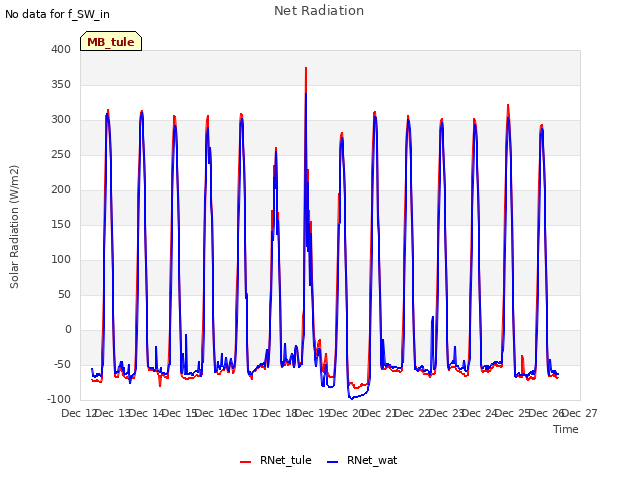Screen dimensions: 640x480
Task: Click the 'No data for f_SW_in' message
Action: (x=57, y=14)
